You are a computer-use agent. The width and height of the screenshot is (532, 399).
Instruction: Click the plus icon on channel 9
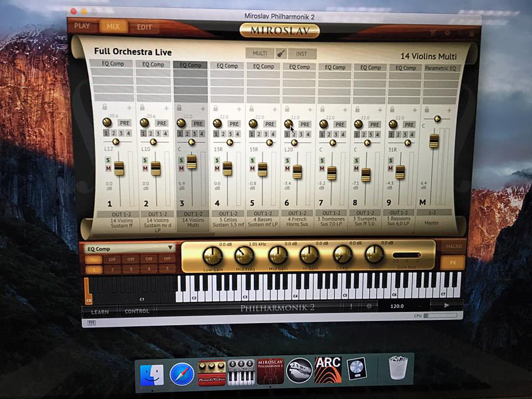click(x=415, y=110)
